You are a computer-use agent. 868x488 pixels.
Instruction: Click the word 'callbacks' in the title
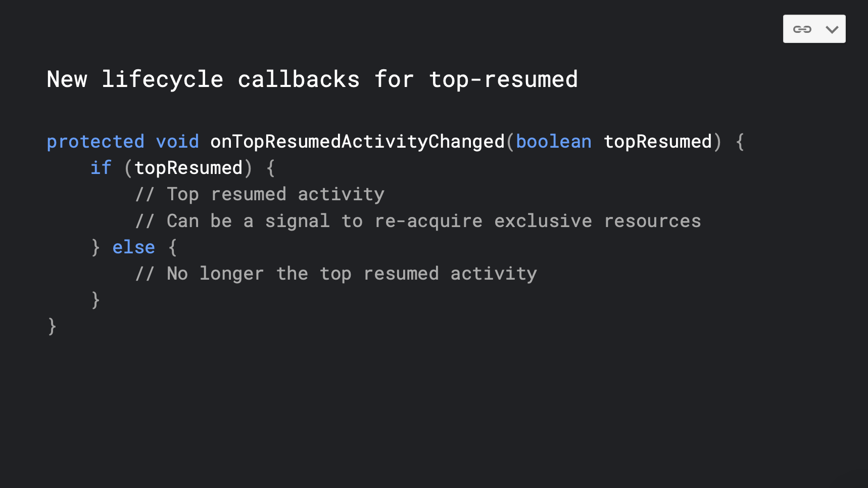pos(299,79)
